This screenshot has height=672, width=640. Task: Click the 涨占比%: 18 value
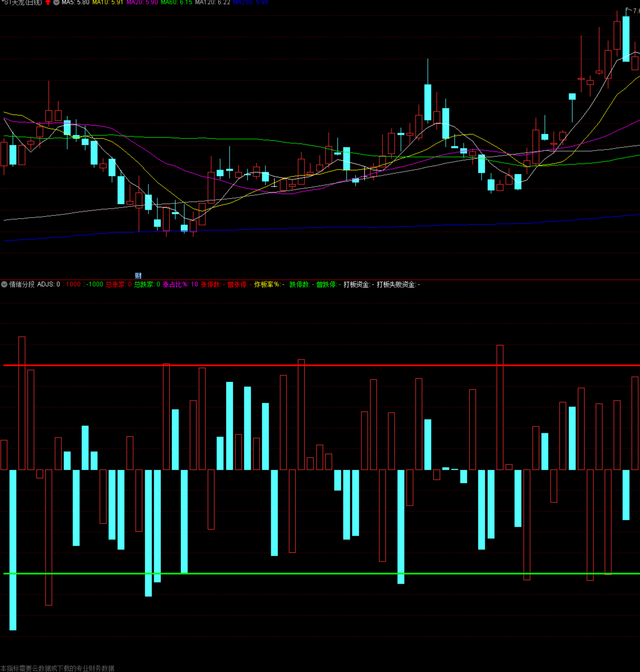pyautogui.click(x=181, y=284)
